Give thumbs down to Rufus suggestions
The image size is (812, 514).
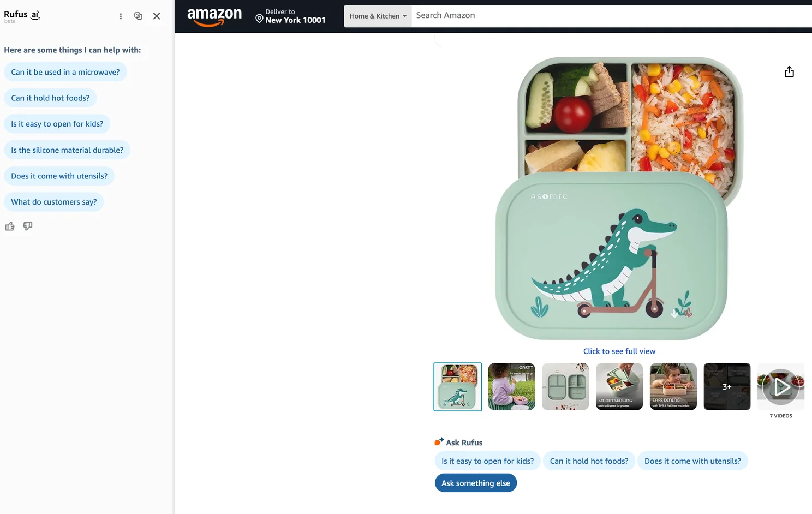[x=28, y=226]
